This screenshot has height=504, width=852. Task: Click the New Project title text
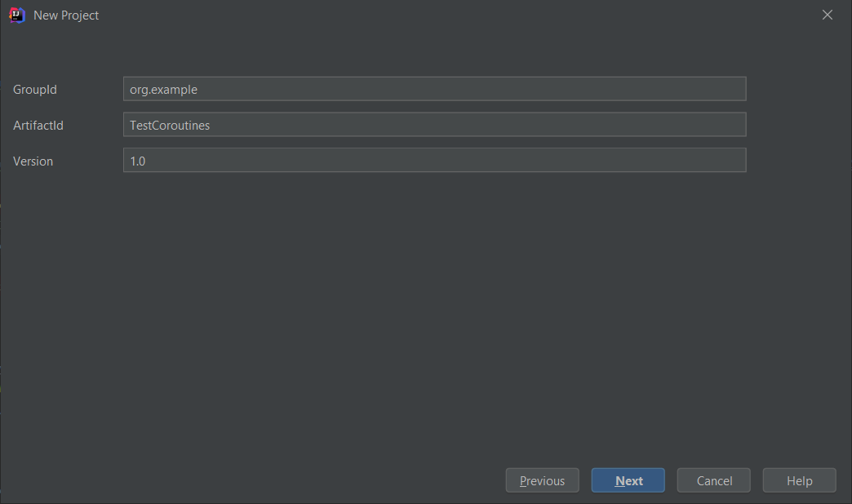pyautogui.click(x=66, y=15)
